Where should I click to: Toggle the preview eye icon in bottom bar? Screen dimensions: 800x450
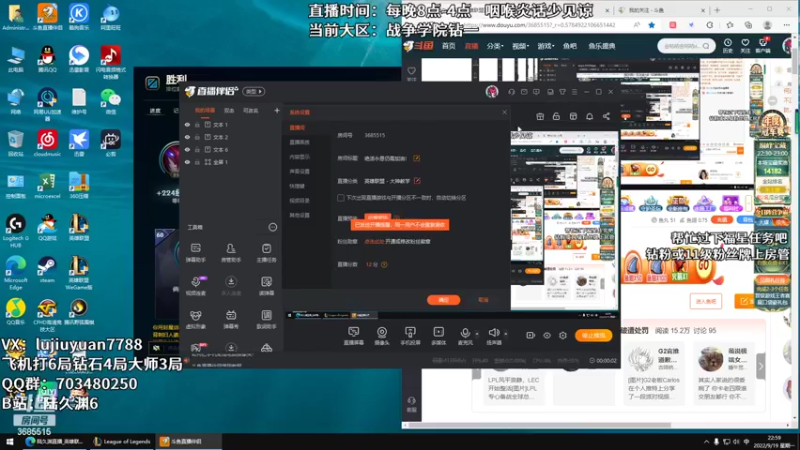[x=546, y=335]
